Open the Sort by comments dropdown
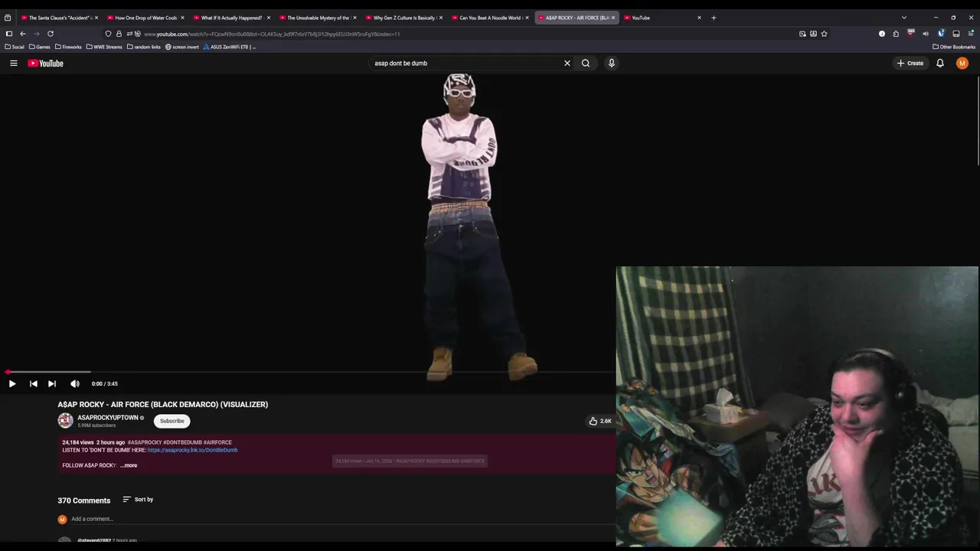 138,500
